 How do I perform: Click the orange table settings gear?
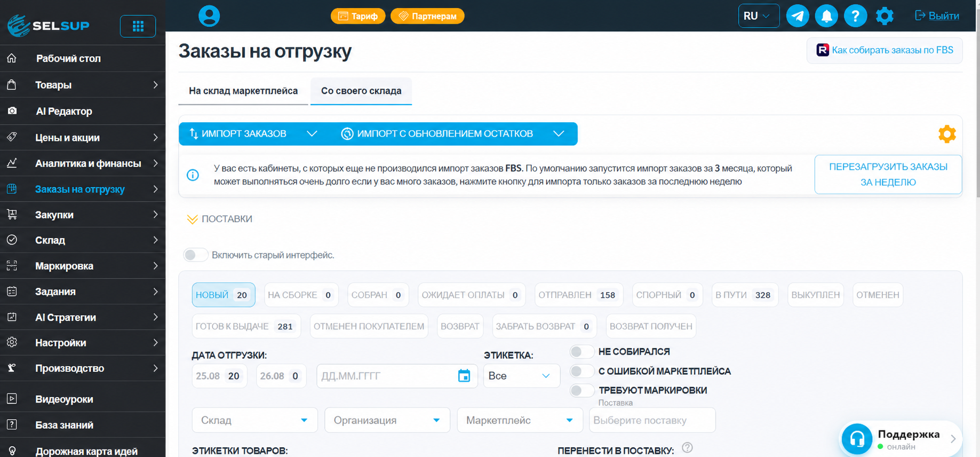click(x=947, y=134)
